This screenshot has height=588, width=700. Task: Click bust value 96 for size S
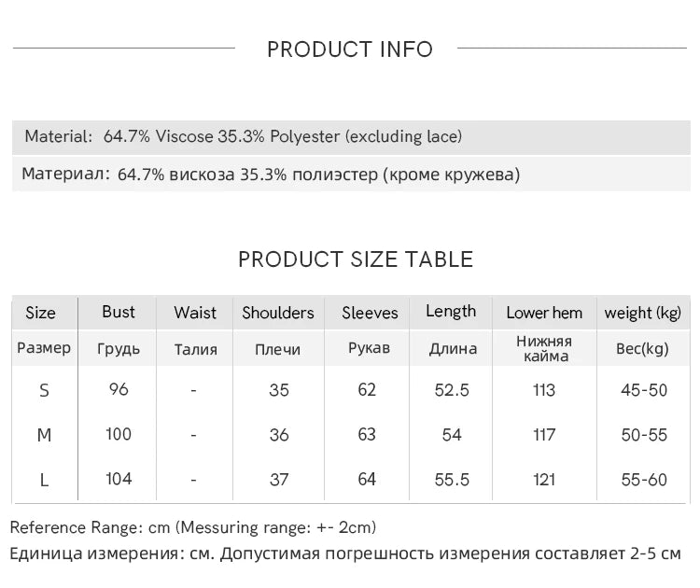(x=119, y=390)
